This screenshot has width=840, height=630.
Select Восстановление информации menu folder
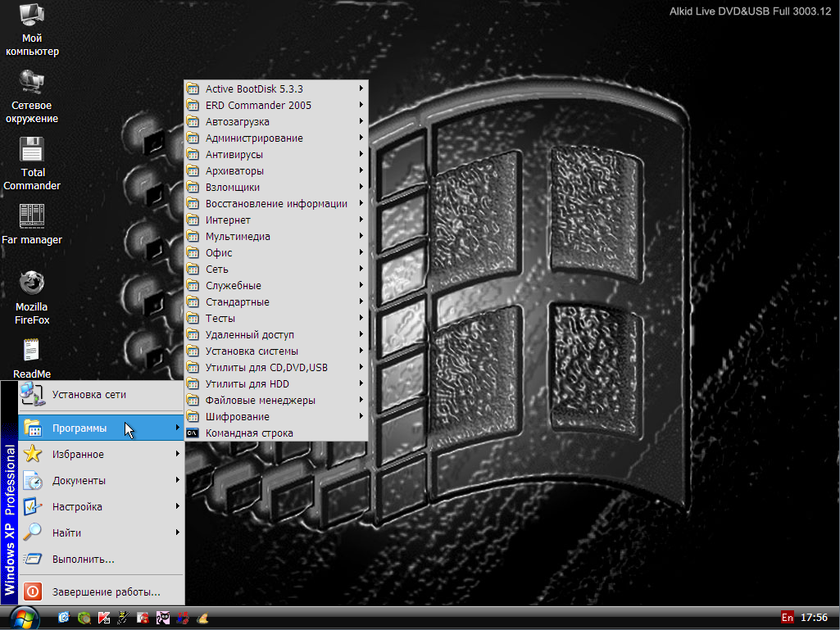(x=275, y=204)
